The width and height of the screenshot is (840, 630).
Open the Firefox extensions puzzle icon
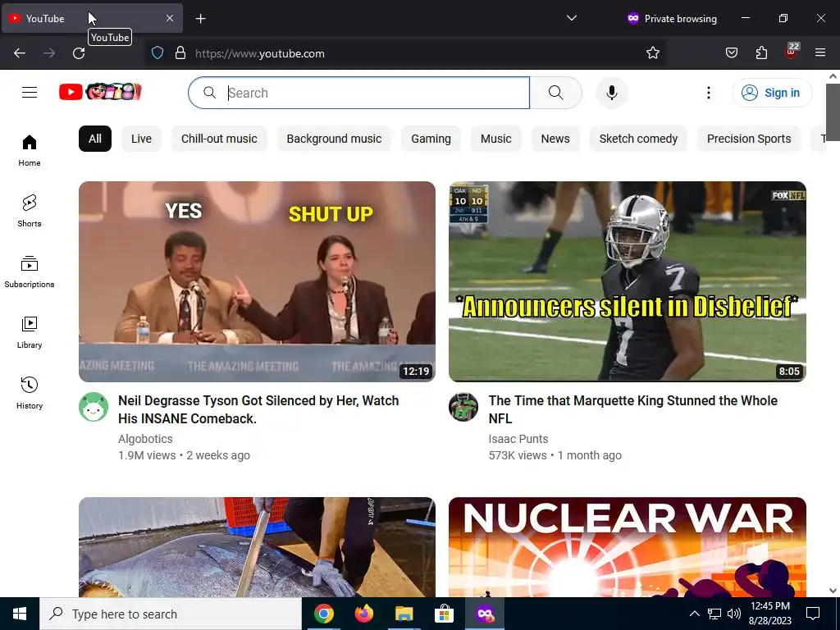(761, 53)
